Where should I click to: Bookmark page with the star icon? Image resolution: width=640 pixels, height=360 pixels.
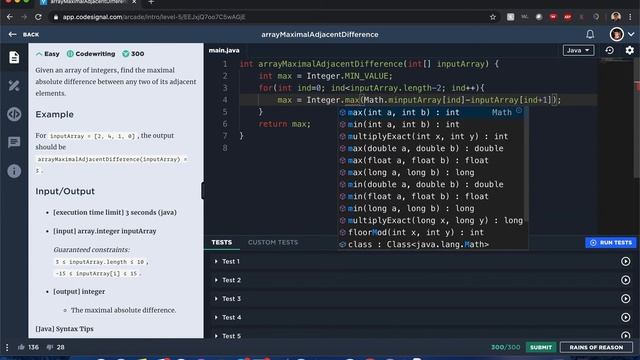493,17
